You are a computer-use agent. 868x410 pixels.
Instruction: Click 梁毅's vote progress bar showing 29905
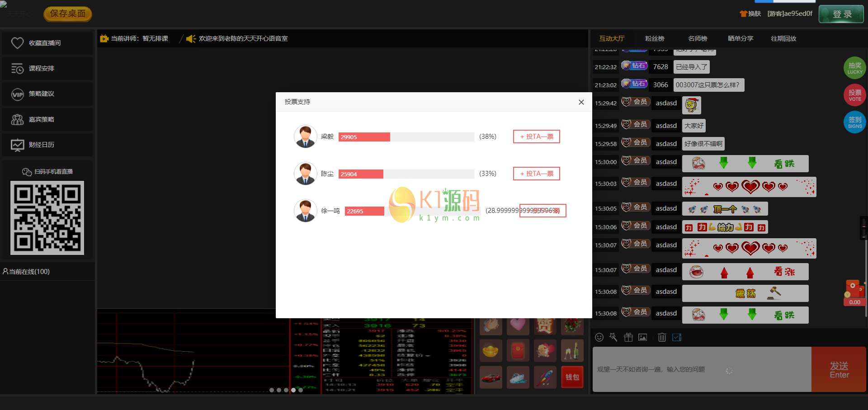[406, 137]
